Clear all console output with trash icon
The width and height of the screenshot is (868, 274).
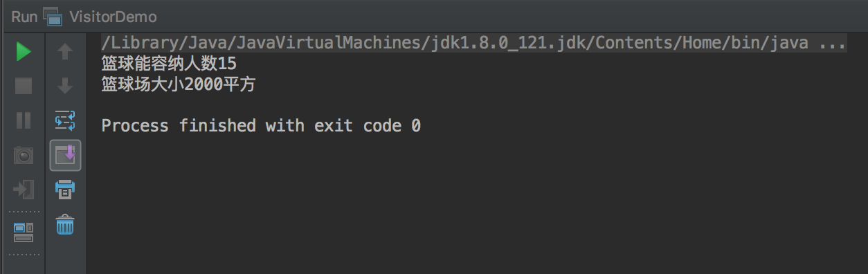(65, 225)
